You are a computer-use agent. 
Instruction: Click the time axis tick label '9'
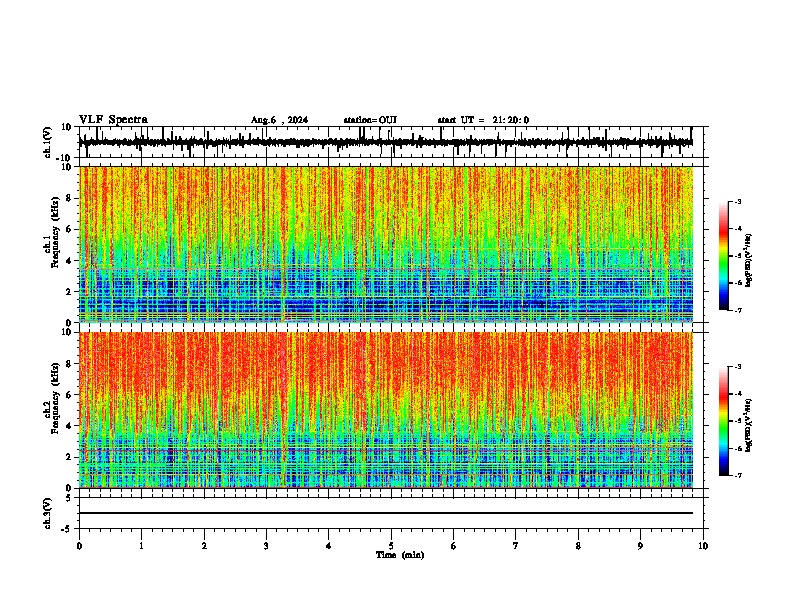coord(640,546)
